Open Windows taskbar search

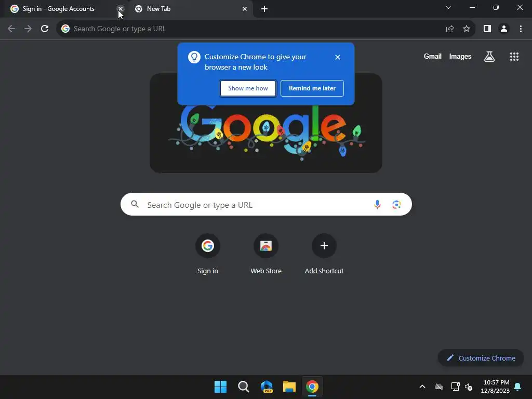244,387
